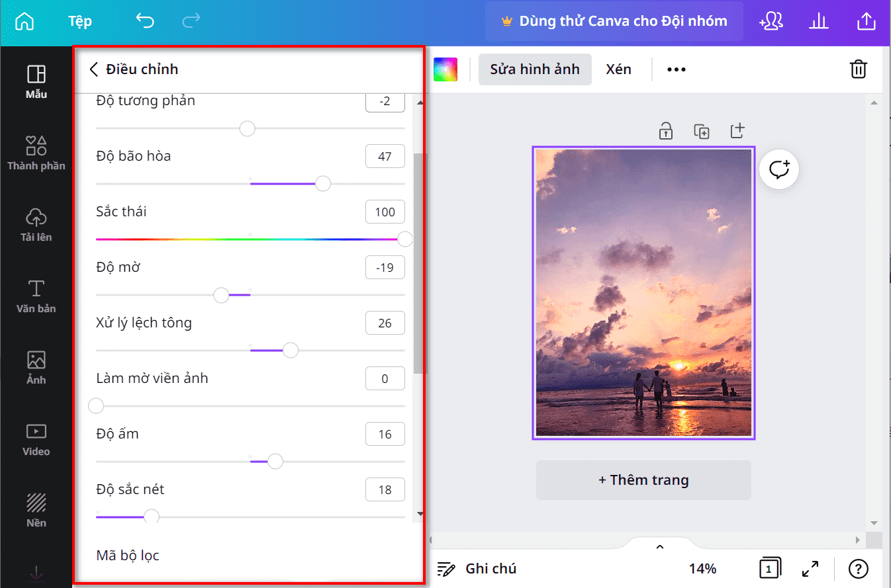
Task: Open the help question mark
Action: pos(858,569)
